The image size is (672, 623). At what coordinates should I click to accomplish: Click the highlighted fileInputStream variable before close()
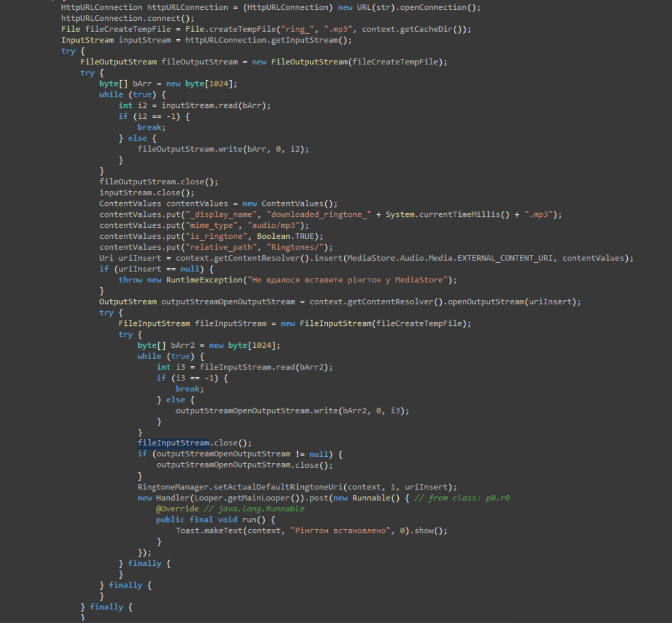pyautogui.click(x=173, y=443)
